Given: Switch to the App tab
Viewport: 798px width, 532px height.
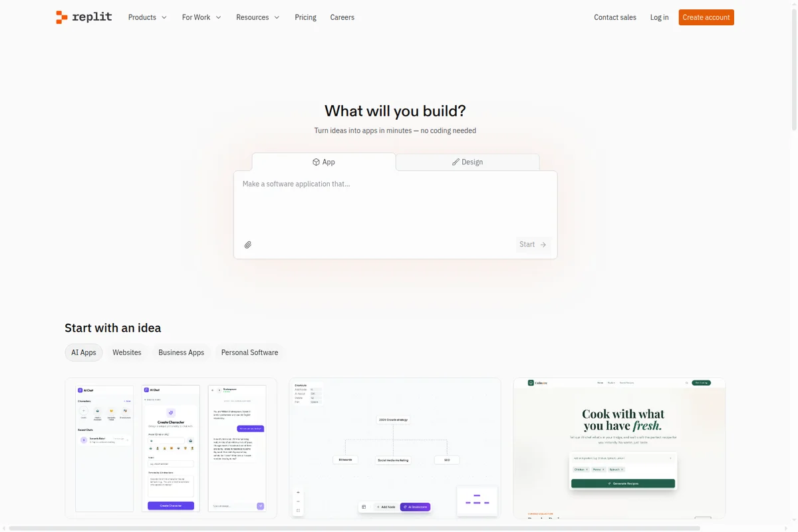Looking at the screenshot, I should click(324, 162).
